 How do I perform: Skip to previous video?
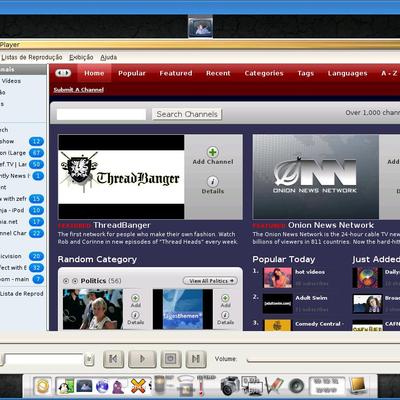(114, 359)
